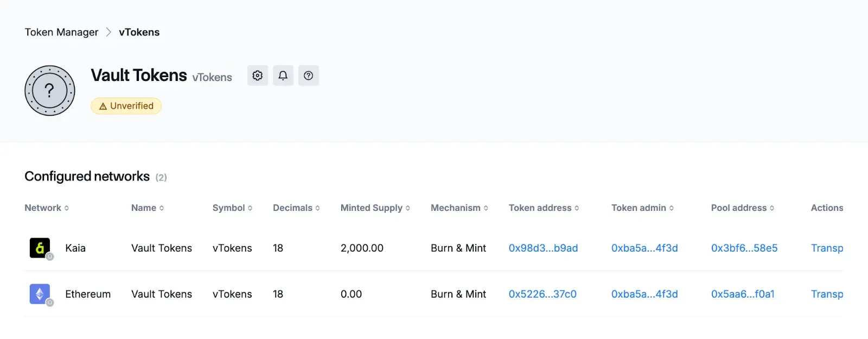Click the notification bell icon
The height and width of the screenshot is (339, 868).
point(283,76)
